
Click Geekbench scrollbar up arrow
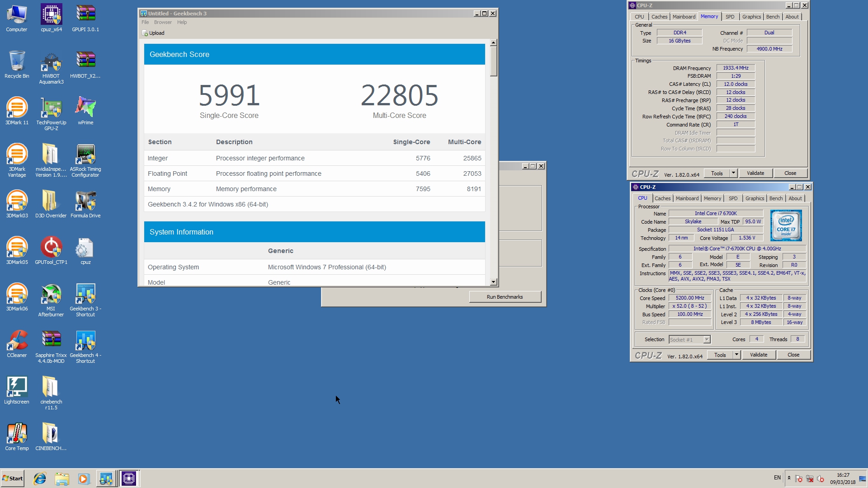(493, 42)
